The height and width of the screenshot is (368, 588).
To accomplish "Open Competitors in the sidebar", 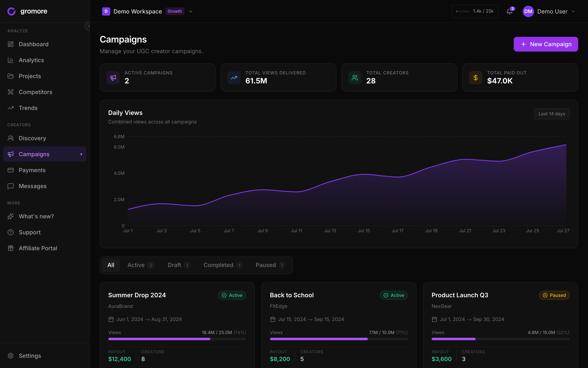I will tap(45, 92).
